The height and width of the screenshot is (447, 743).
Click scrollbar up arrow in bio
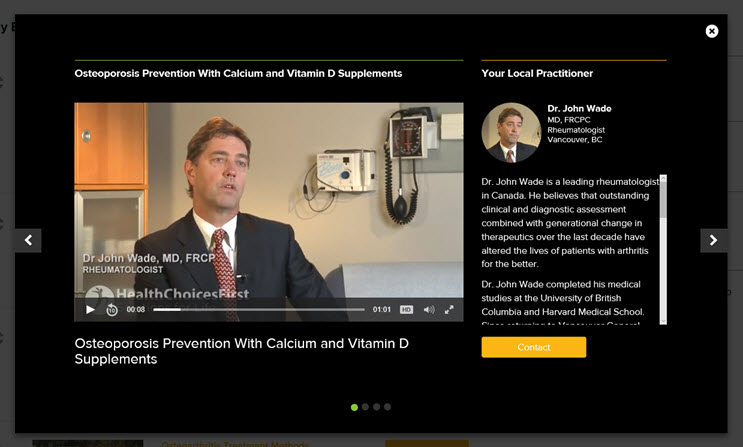pyautogui.click(x=663, y=178)
